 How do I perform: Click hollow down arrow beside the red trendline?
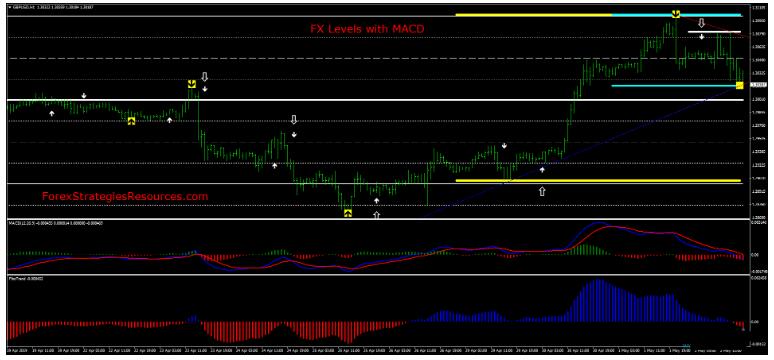point(701,23)
